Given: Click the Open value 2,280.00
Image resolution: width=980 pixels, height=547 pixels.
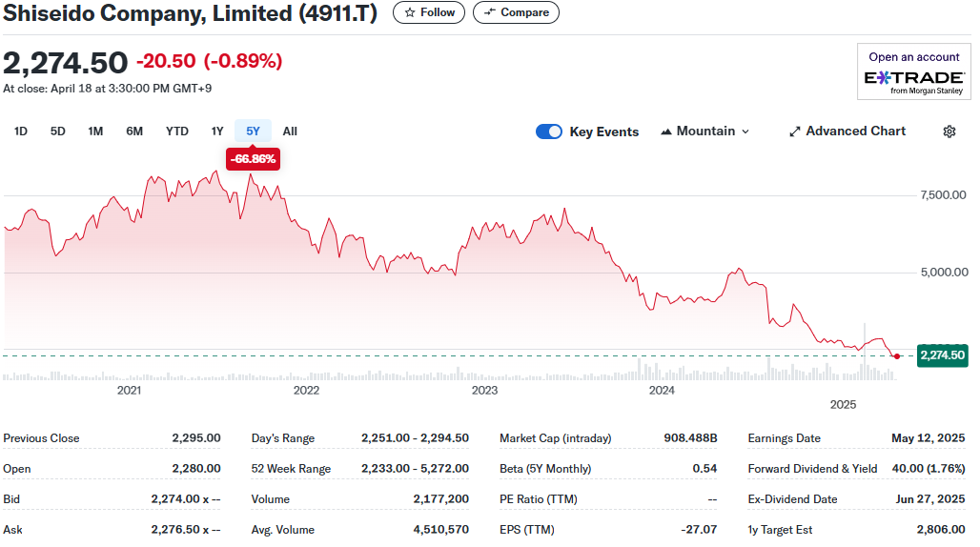Looking at the screenshot, I should [x=196, y=469].
